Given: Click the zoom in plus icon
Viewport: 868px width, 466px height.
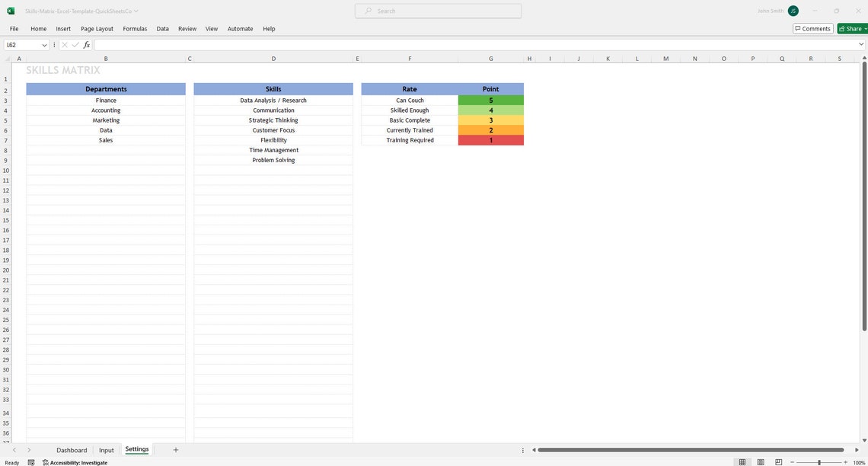Looking at the screenshot, I should click(845, 462).
